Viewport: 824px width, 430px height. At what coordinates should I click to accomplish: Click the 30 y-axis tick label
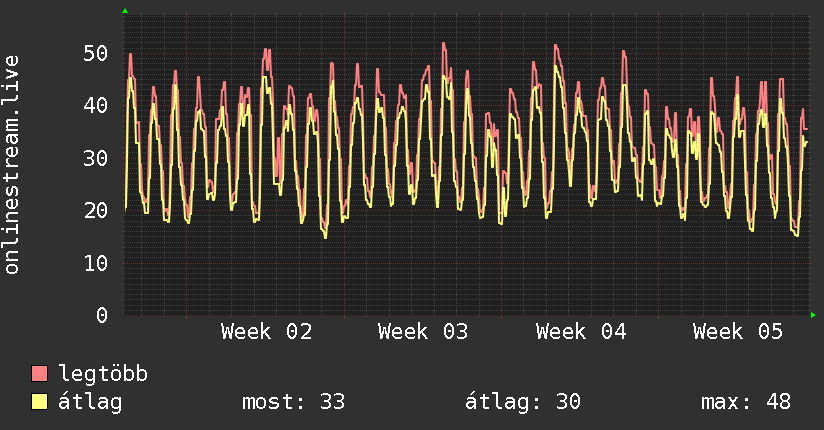96,158
